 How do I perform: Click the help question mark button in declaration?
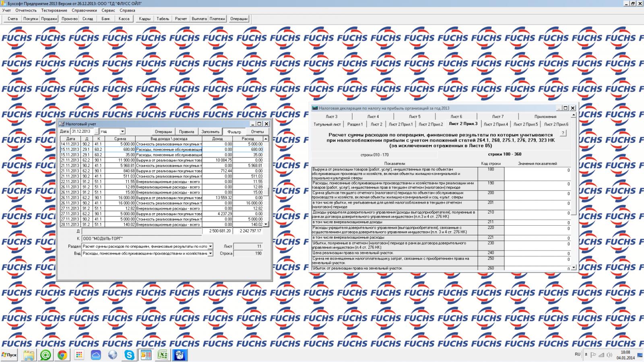coord(563,133)
